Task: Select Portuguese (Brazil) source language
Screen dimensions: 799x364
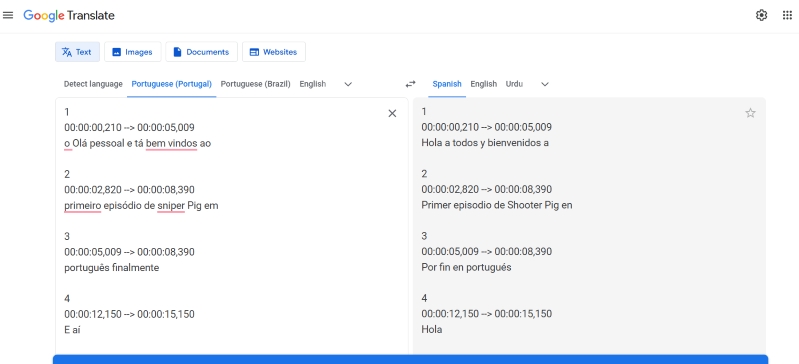Action: coord(255,84)
